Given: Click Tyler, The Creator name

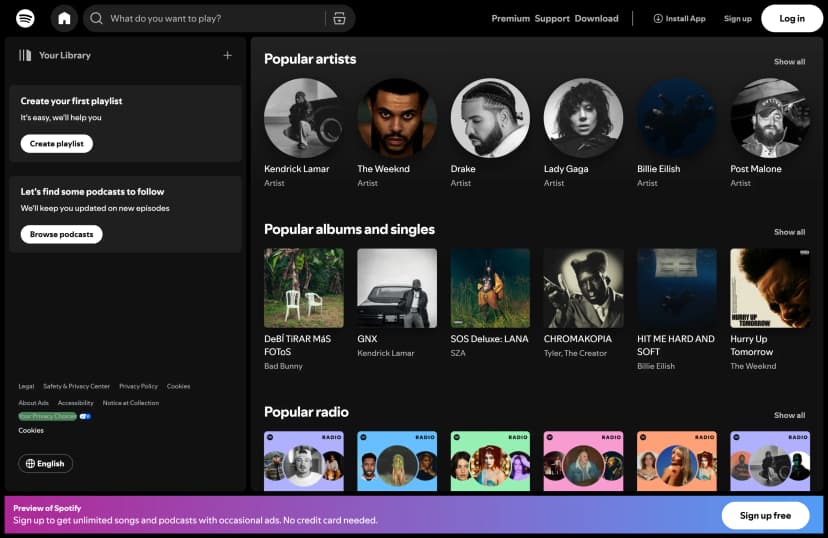Looking at the screenshot, I should click(575, 353).
